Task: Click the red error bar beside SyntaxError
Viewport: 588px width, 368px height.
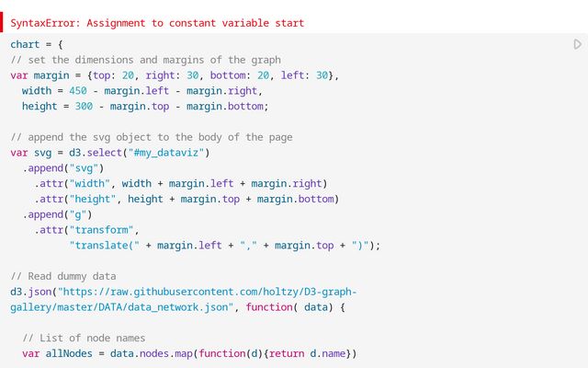Action: pyautogui.click(x=2, y=22)
